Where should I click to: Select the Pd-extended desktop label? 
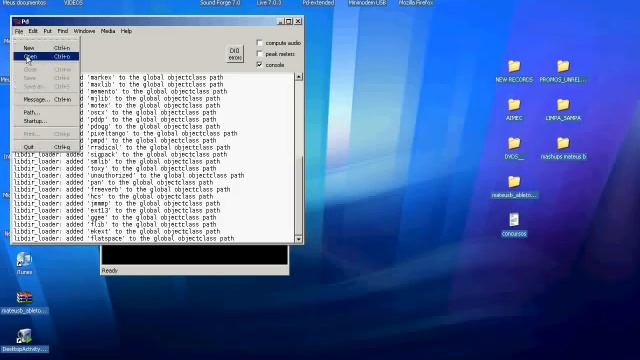click(x=318, y=3)
